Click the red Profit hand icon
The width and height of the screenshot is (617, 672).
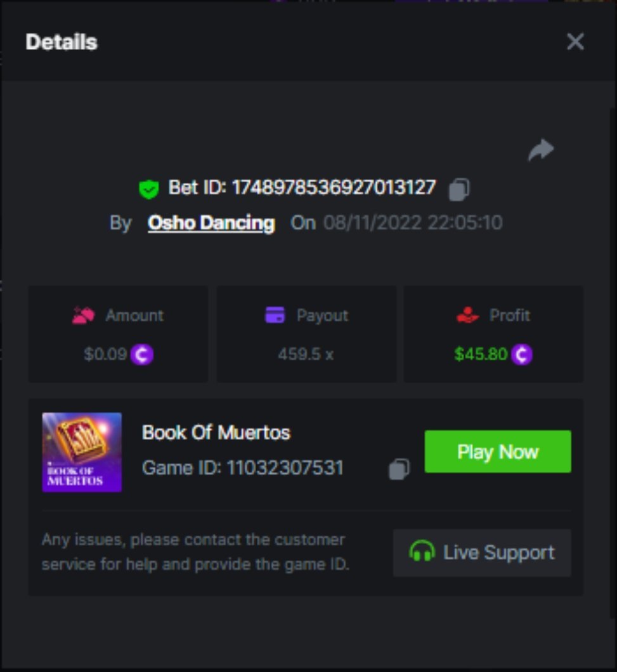tap(467, 315)
